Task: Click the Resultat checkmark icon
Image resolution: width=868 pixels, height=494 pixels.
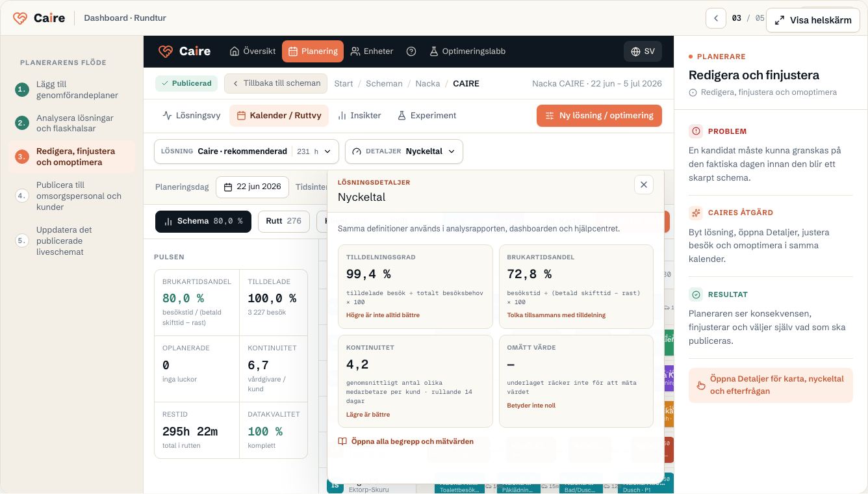Action: pos(696,294)
